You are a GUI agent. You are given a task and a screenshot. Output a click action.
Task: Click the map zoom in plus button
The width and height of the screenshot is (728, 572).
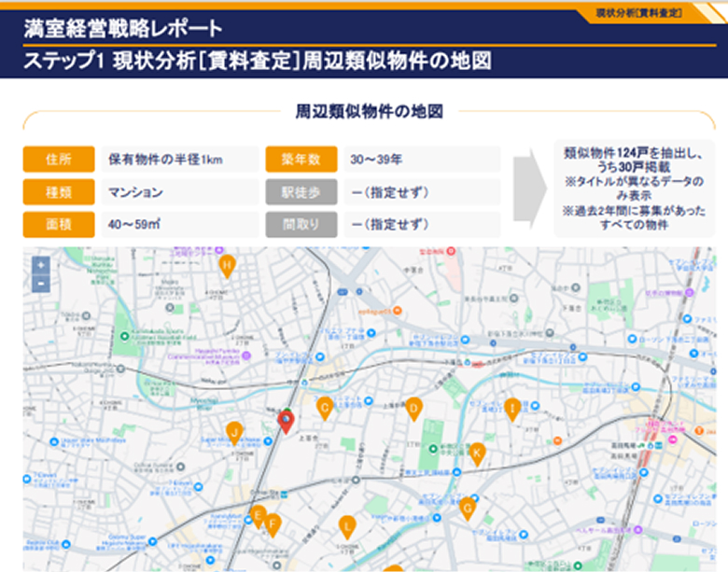pos(40,265)
